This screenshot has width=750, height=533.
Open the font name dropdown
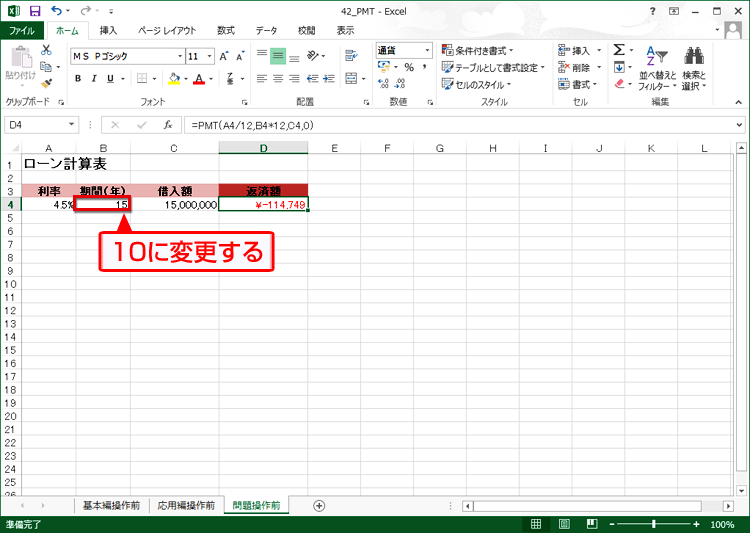(180, 56)
